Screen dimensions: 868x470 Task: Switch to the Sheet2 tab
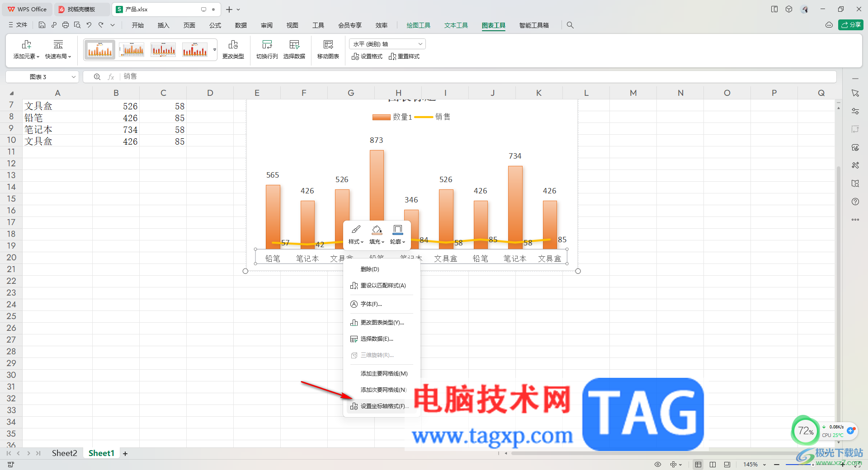pyautogui.click(x=64, y=453)
